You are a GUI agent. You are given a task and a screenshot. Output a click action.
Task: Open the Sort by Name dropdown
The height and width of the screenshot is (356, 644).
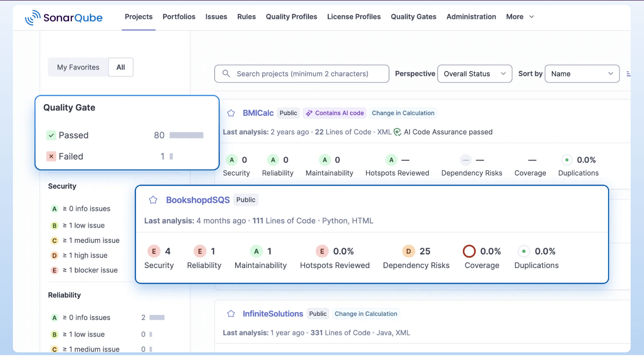582,74
